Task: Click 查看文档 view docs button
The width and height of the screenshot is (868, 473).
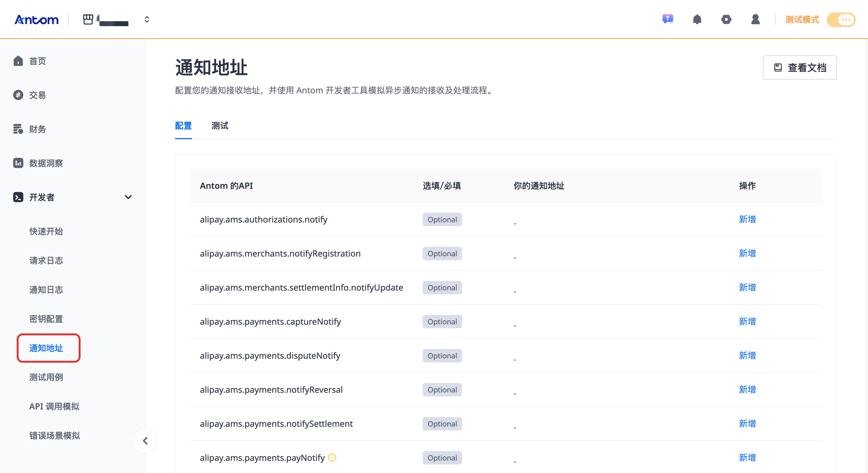Action: click(800, 67)
